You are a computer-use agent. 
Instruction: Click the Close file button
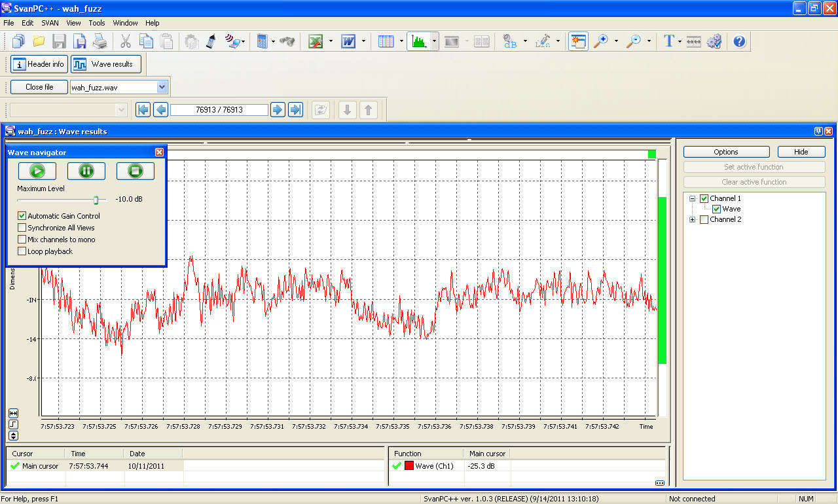coord(39,87)
